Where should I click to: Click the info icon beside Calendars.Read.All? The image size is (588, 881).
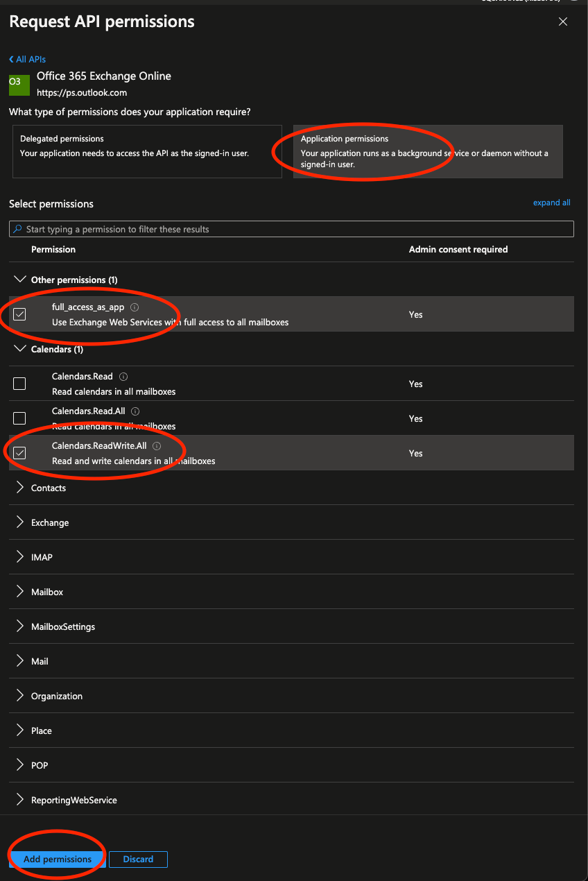pyautogui.click(x=137, y=411)
